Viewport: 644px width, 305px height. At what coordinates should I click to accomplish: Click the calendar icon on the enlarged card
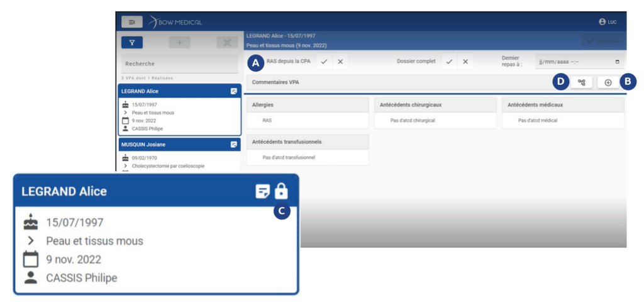31,259
